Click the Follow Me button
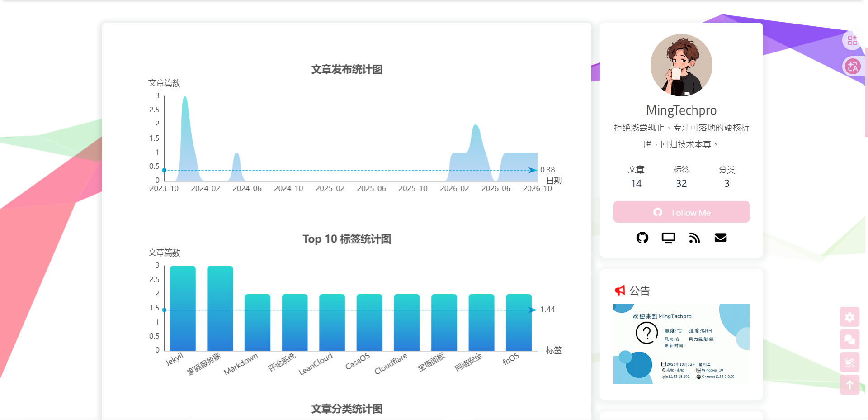 point(681,212)
